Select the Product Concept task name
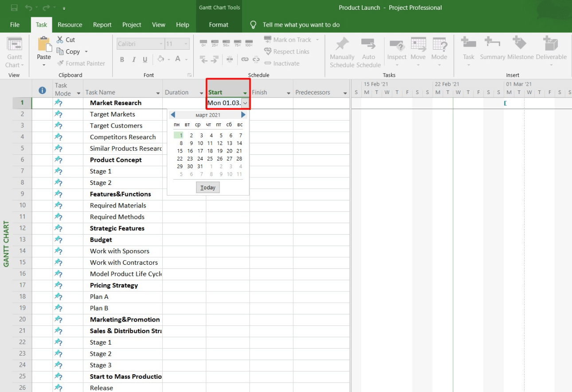Screen dimensions: 572x392 (116, 160)
